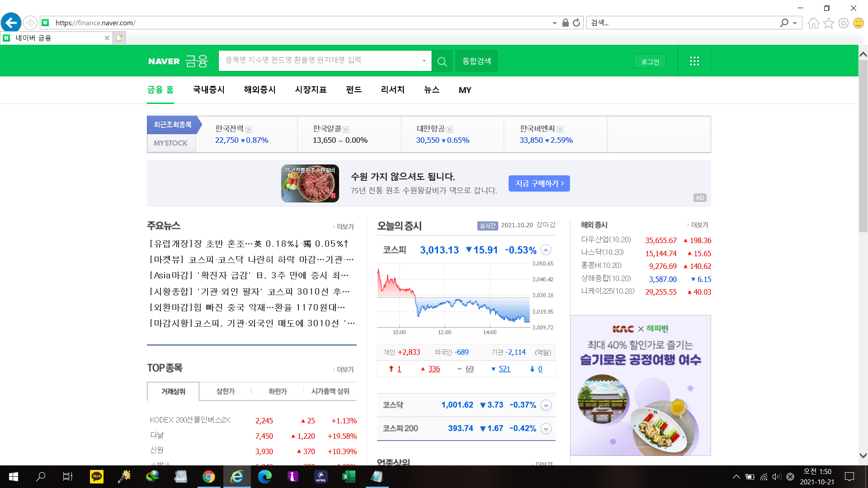Open 해외증시 menu
868x488 pixels.
[260, 90]
